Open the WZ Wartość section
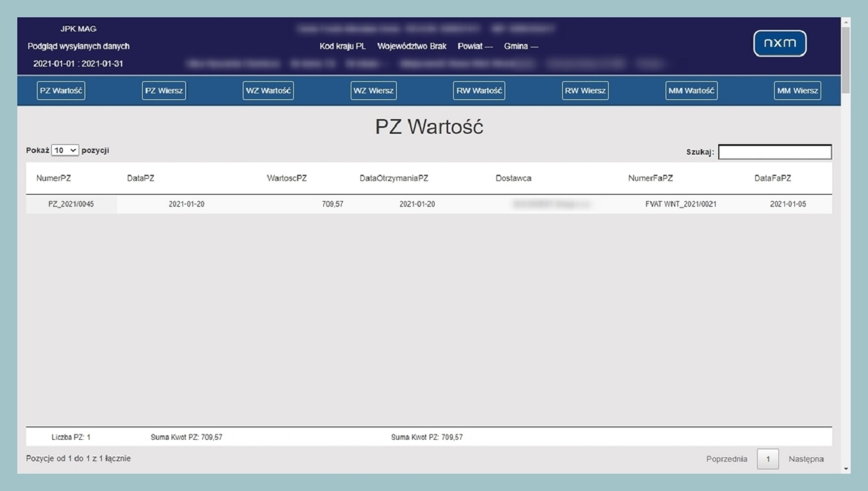868x491 pixels. click(x=268, y=91)
